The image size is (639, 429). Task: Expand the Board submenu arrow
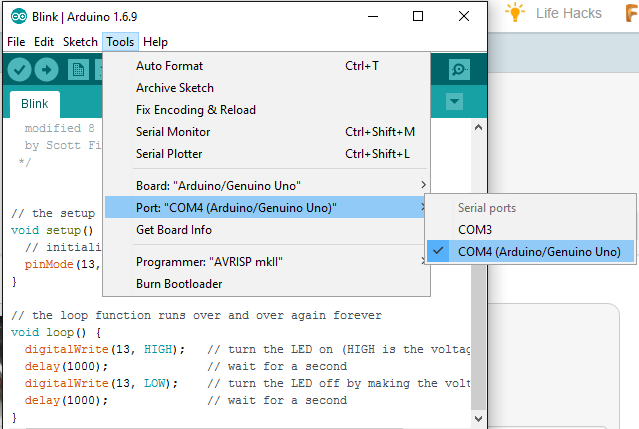[423, 185]
